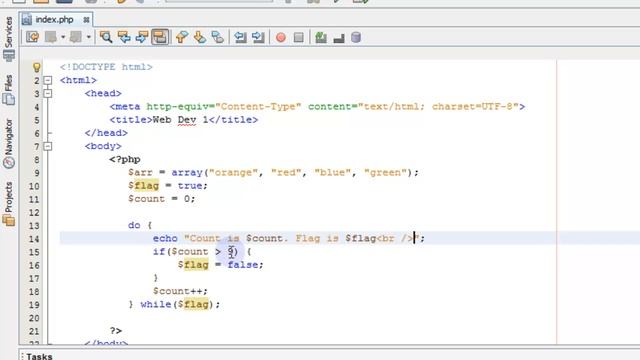Click the echo statement on line 14
The height and width of the screenshot is (360, 640).
pyautogui.click(x=289, y=238)
